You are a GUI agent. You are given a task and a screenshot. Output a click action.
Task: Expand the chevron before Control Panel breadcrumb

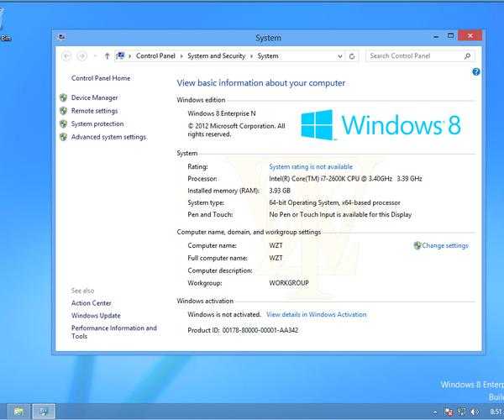(x=130, y=56)
